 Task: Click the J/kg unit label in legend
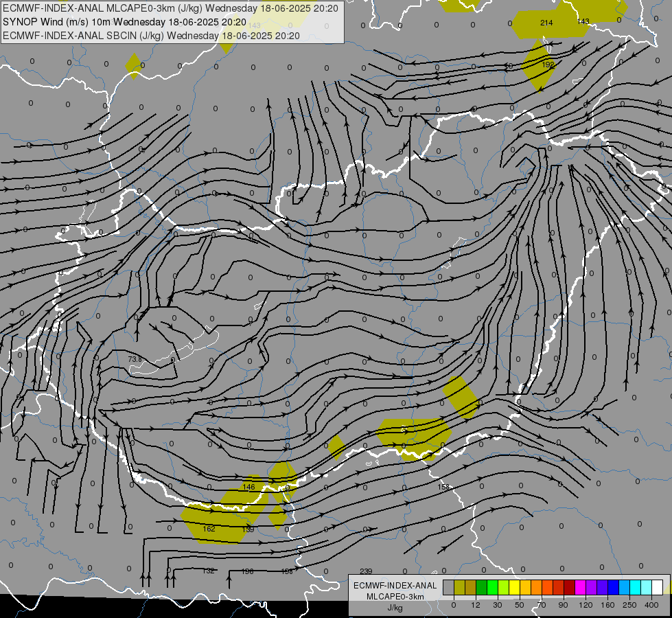tap(395, 608)
